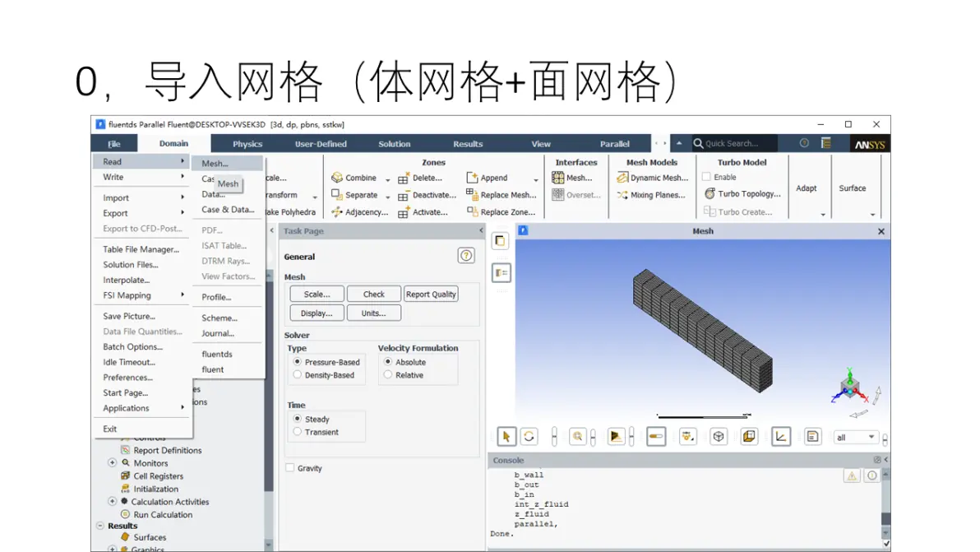980x552 pixels.
Task: Select Transient time option
Action: (298, 432)
